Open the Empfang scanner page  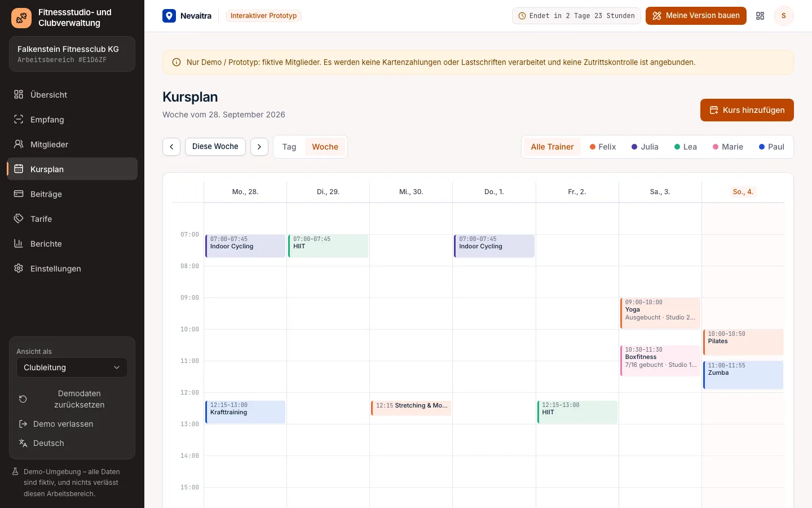72,119
